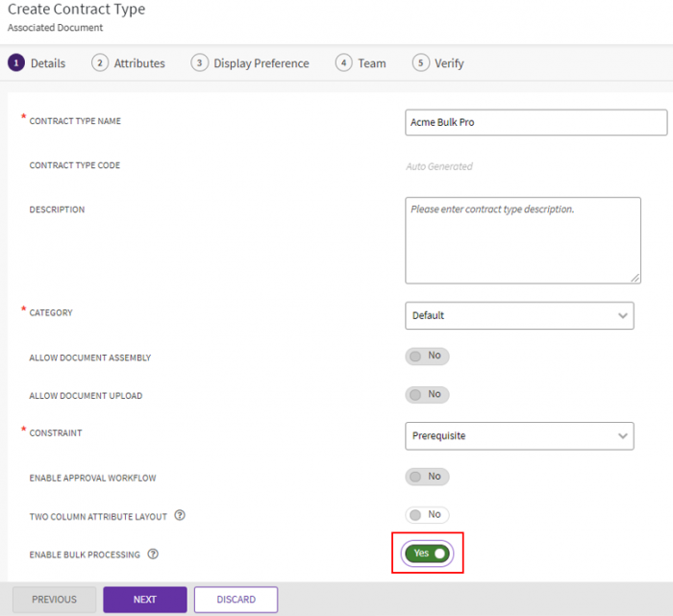
Task: Expand the Constraint dropdown showing Prerequisite
Action: tap(519, 436)
